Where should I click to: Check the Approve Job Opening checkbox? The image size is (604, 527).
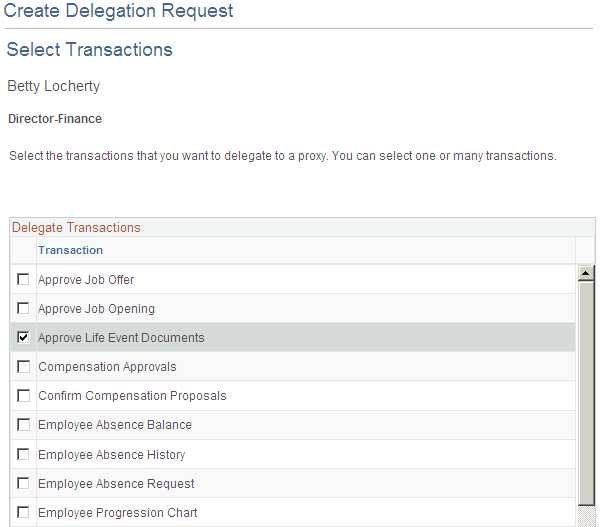click(23, 308)
